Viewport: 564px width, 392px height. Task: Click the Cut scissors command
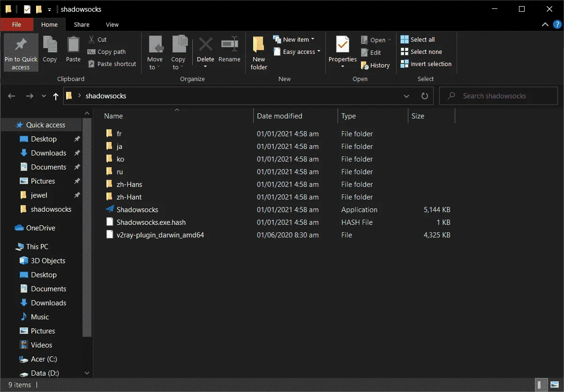coord(97,40)
